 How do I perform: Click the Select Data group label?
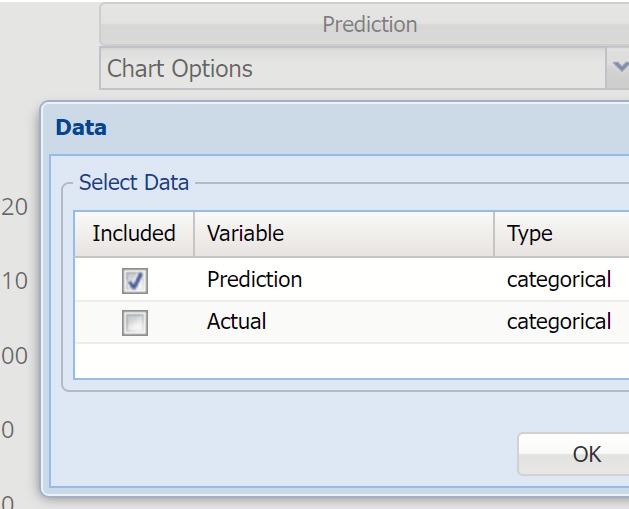(133, 183)
